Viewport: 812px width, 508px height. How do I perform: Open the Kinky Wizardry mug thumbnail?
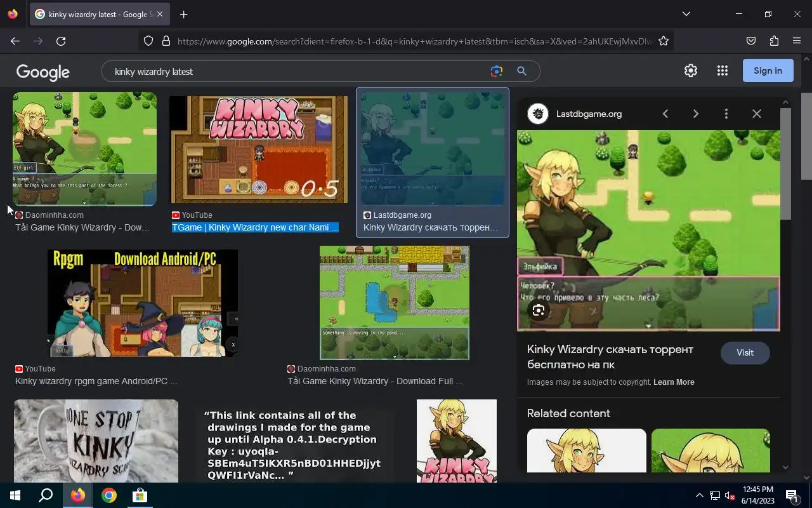(96, 441)
